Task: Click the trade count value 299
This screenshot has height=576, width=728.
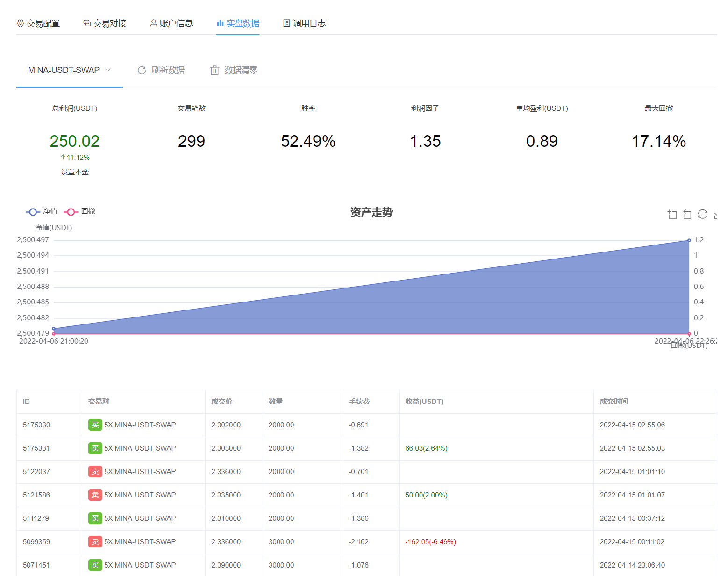Action: click(x=192, y=141)
